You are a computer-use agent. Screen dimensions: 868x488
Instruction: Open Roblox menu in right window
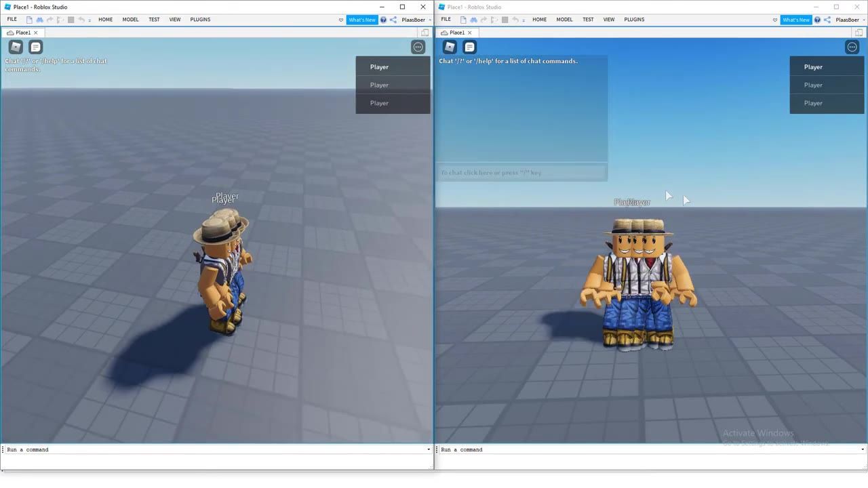tap(450, 47)
